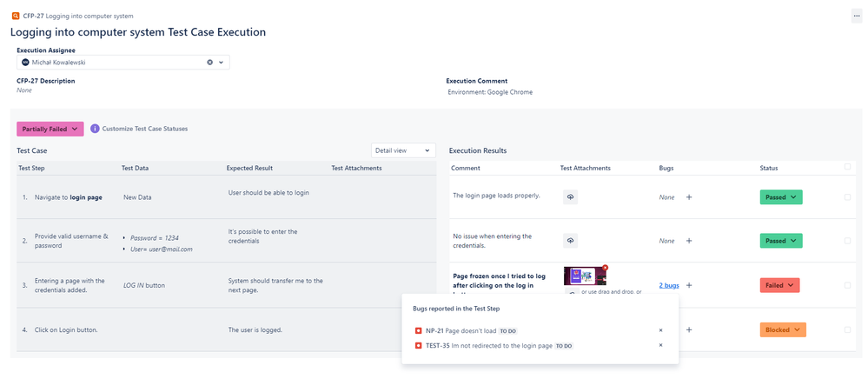The height and width of the screenshot is (379, 868).
Task: Open the CFP-27 breadcrumb link
Action: coord(33,16)
